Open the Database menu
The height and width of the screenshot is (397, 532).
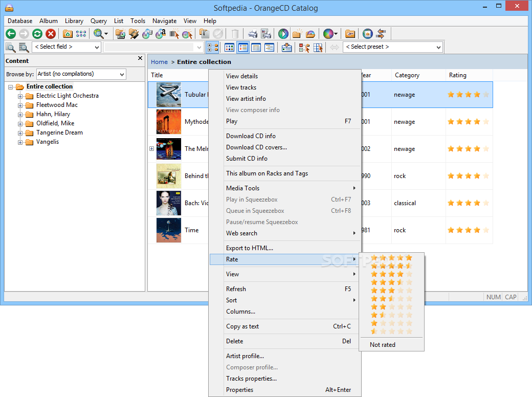click(x=20, y=20)
